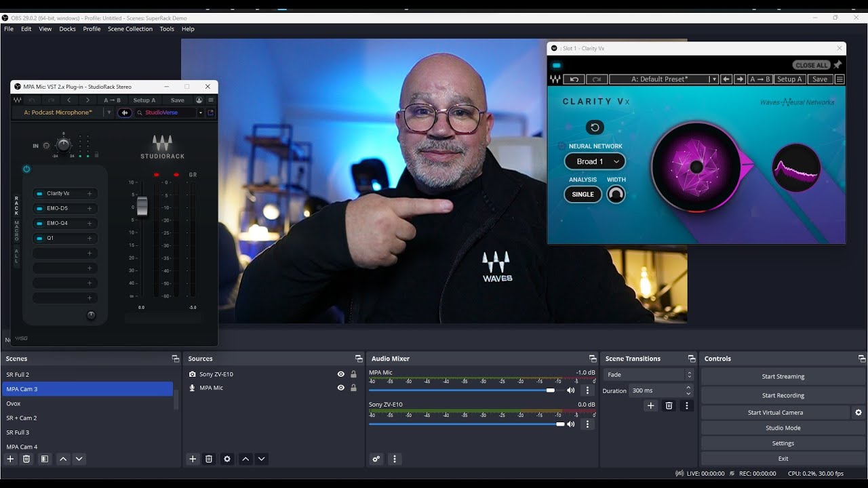Screen dimensions: 868x488
Task: Open source properties gear icon
Action: click(x=227, y=459)
